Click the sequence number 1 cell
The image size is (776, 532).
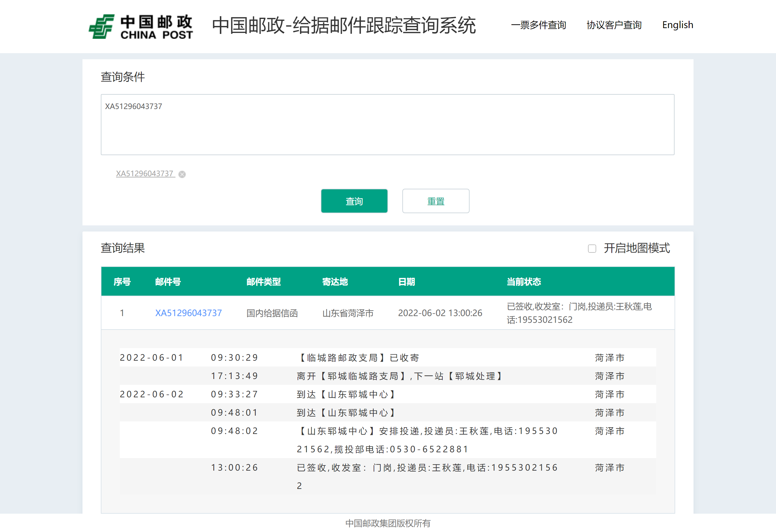click(x=122, y=313)
